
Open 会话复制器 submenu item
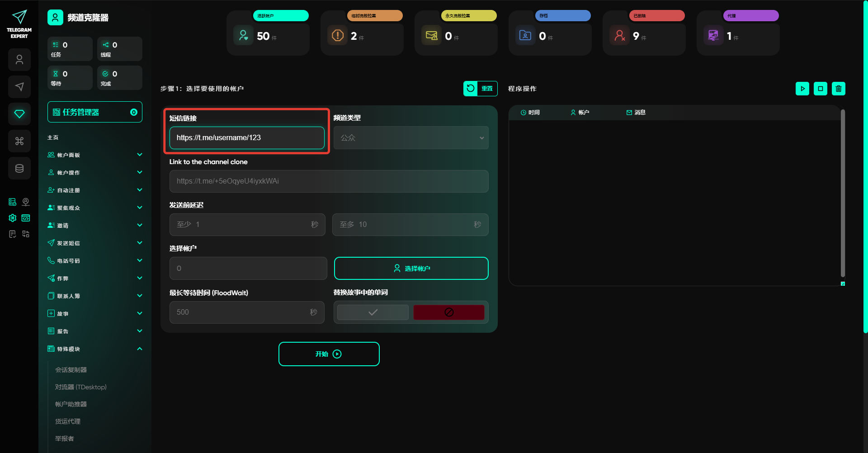pos(71,370)
